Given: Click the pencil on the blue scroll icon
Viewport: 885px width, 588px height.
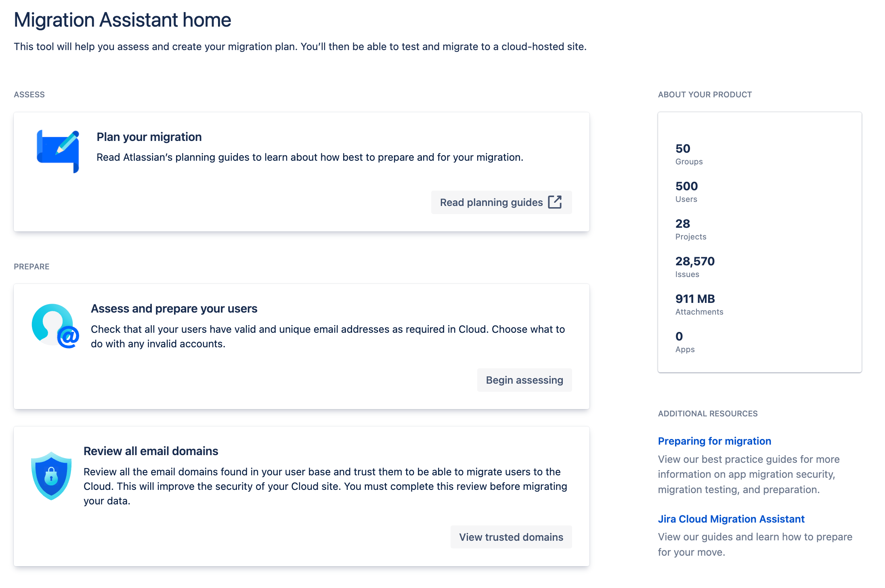Looking at the screenshot, I should [x=67, y=142].
